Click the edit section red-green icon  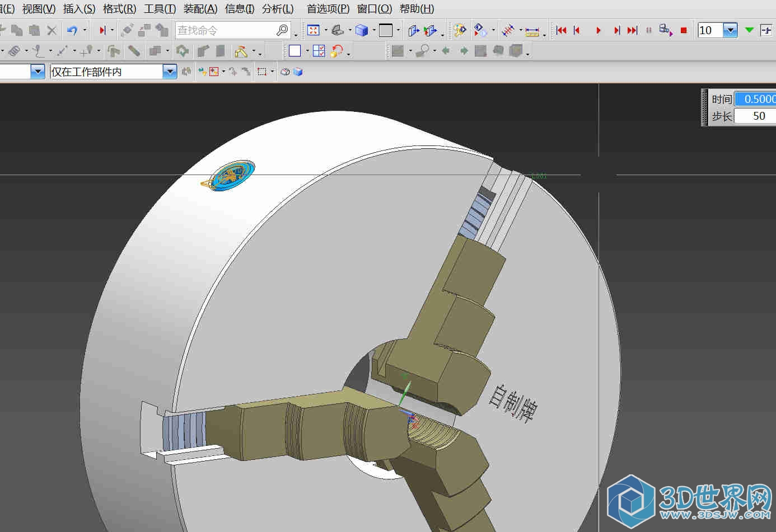point(431,30)
